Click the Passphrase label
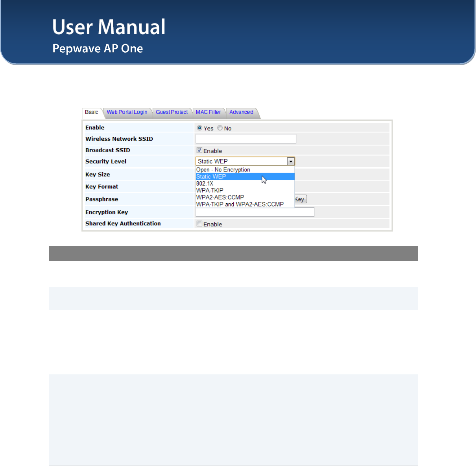 101,199
